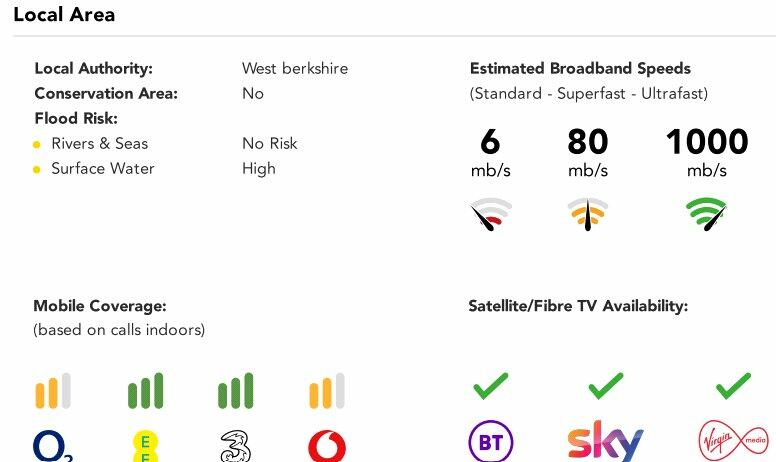
Task: Click the O2 network logo
Action: click(53, 445)
